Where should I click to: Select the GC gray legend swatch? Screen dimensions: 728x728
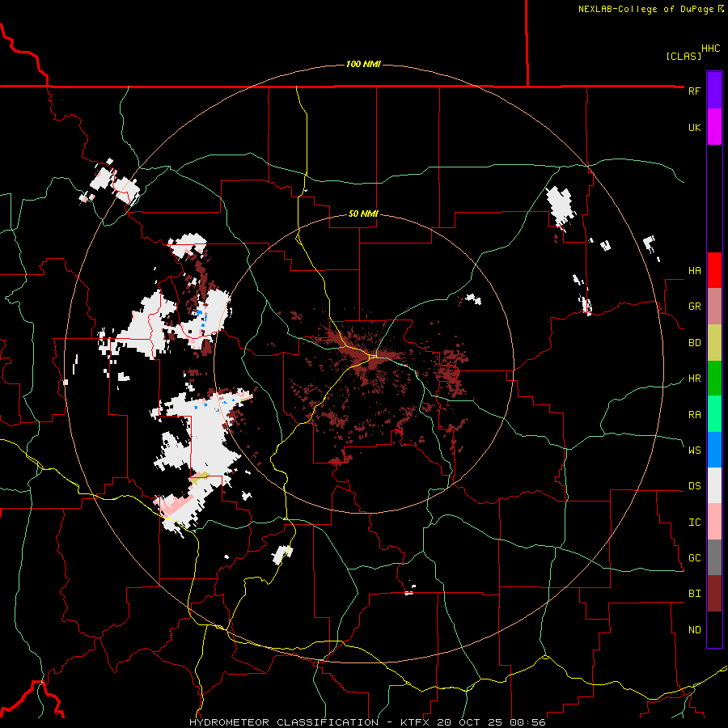pyautogui.click(x=714, y=557)
